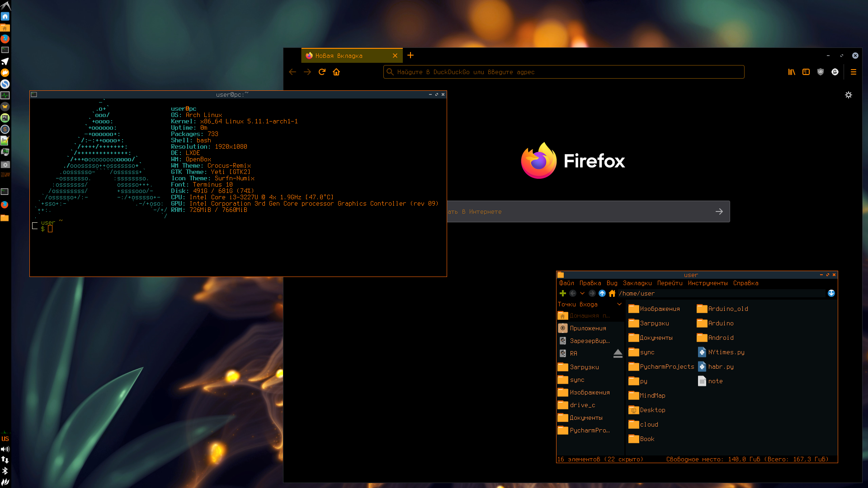Open the Перейти menu
This screenshot has width=868, height=488.
pyautogui.click(x=670, y=283)
